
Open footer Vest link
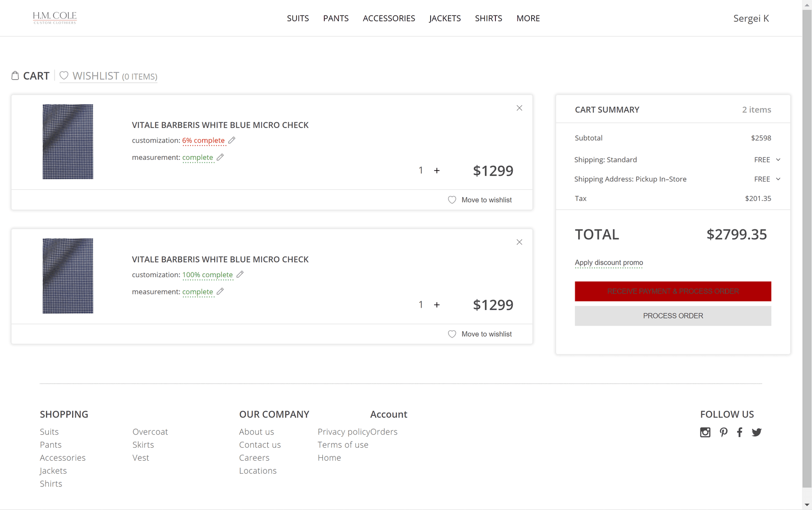[141, 458]
